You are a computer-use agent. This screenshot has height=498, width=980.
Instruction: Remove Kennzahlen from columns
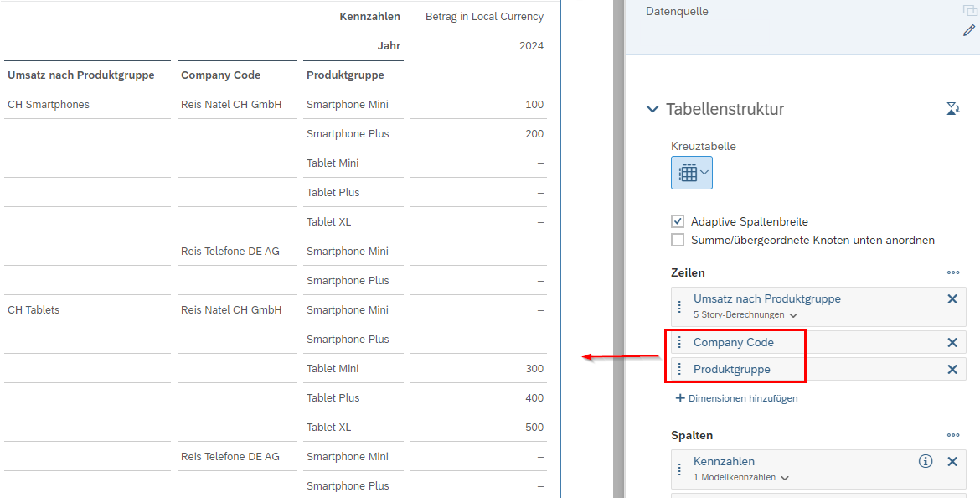pyautogui.click(x=952, y=462)
